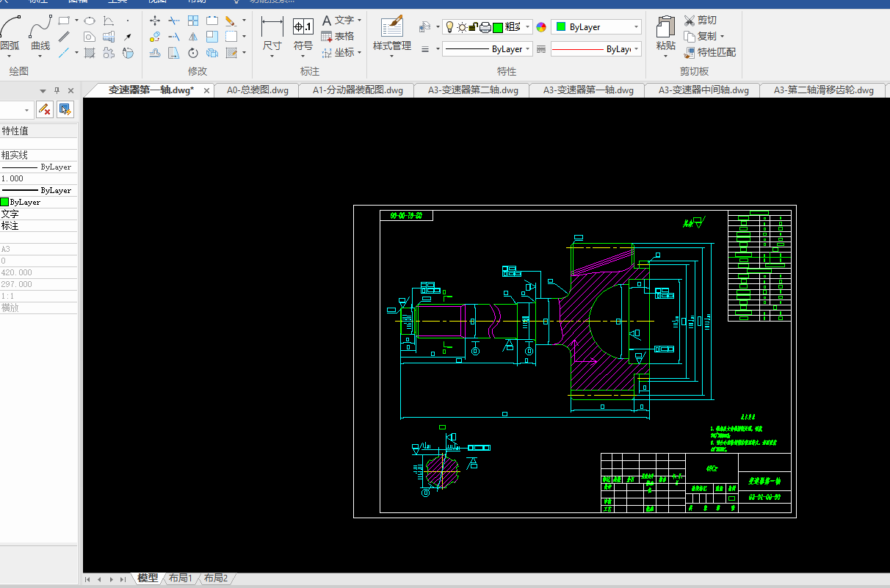Select the rectangle drawing tool
The height and width of the screenshot is (588, 890).
pos(64,21)
